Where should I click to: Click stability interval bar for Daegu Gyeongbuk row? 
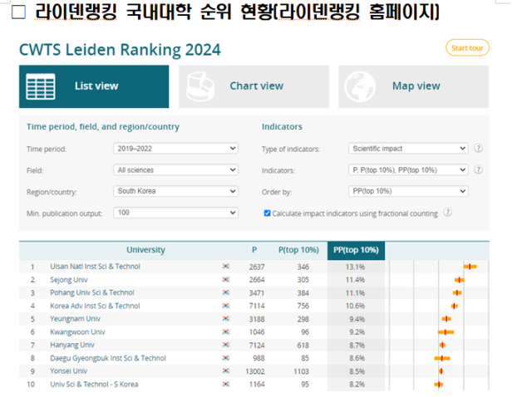(x=442, y=358)
